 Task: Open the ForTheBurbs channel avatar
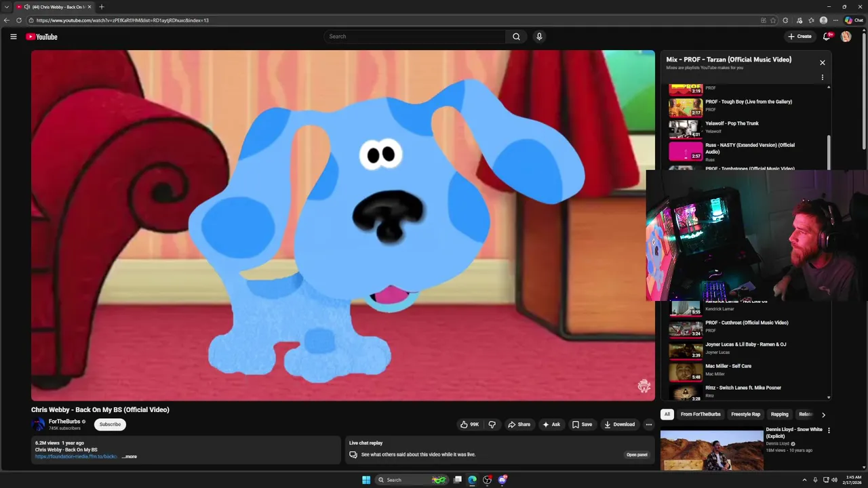pos(38,424)
